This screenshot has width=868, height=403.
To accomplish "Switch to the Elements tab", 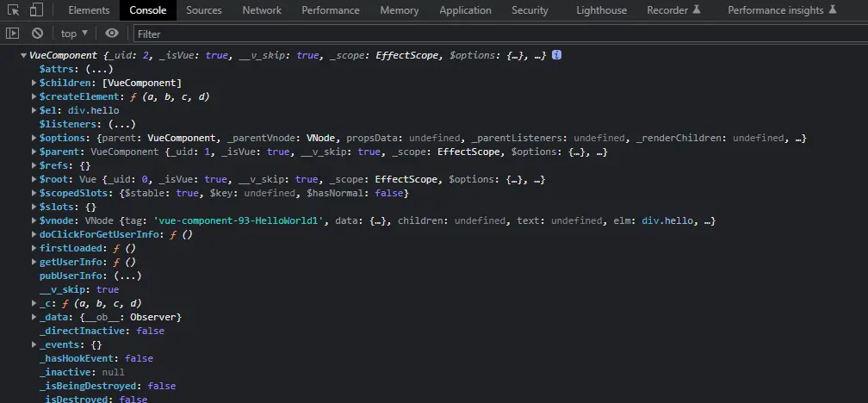I will point(89,10).
